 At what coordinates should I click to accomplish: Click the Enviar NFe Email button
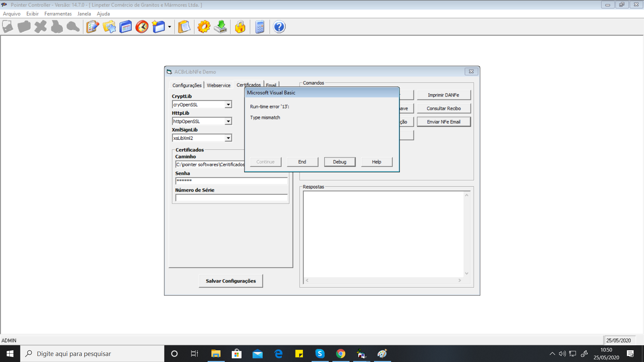tap(443, 122)
